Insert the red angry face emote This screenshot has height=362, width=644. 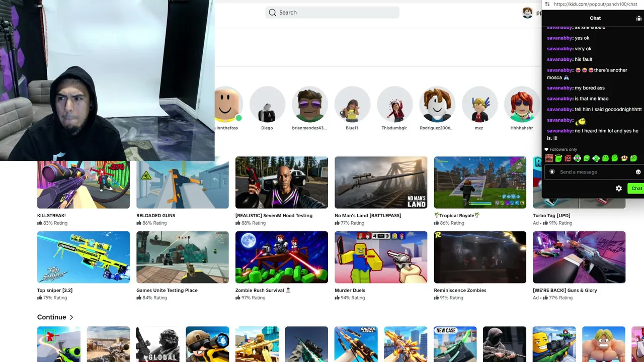coord(568,158)
